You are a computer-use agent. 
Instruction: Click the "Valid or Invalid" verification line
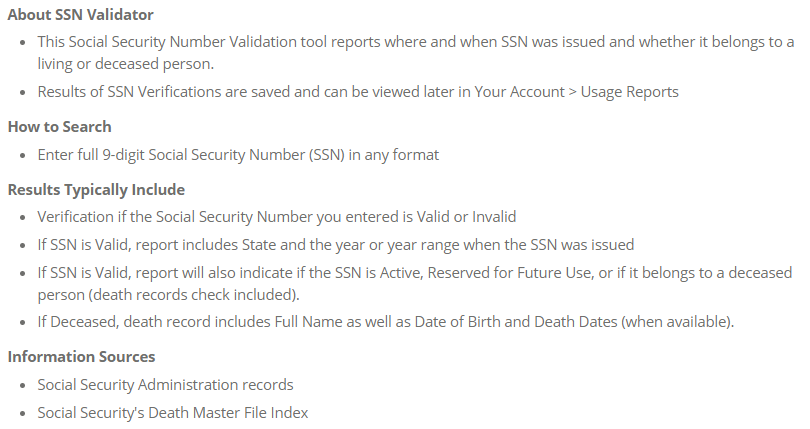coord(276,217)
